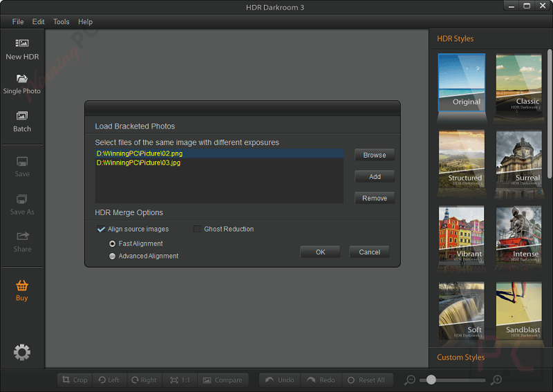This screenshot has width=553, height=392.
Task: Open the Buy basket icon
Action: tap(22, 285)
